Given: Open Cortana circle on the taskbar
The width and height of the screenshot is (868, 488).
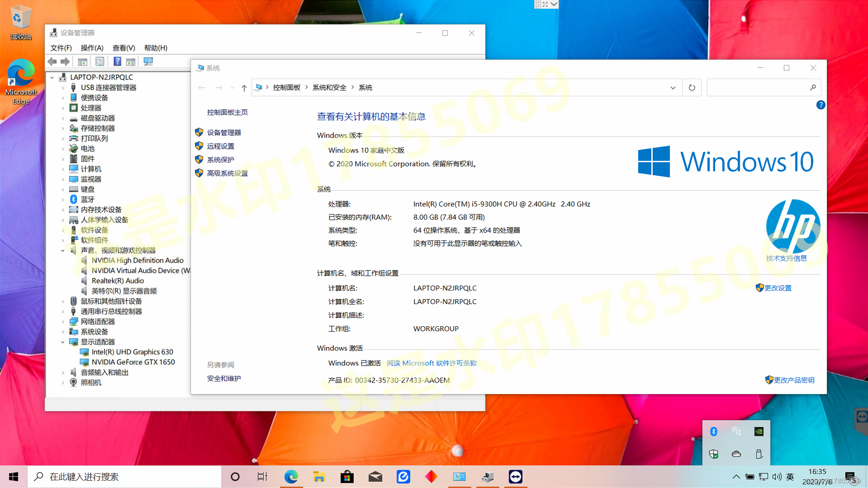Looking at the screenshot, I should 235,477.
